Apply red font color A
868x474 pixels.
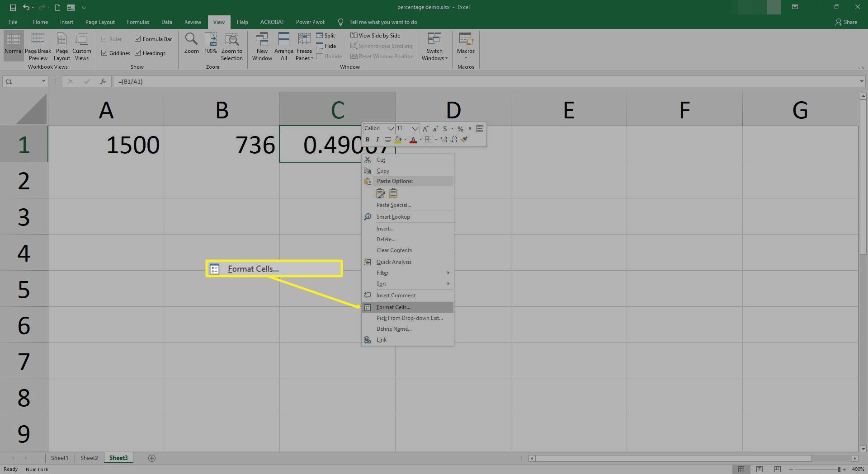[413, 140]
